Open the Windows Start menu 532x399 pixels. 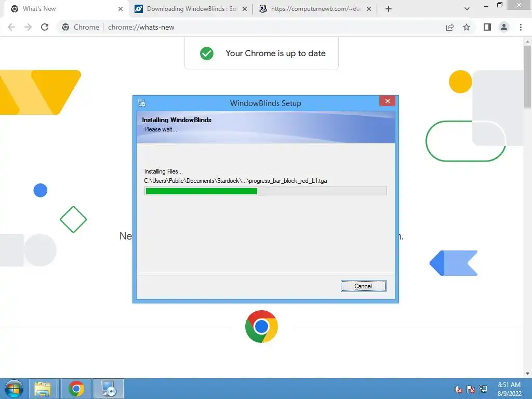[14, 389]
